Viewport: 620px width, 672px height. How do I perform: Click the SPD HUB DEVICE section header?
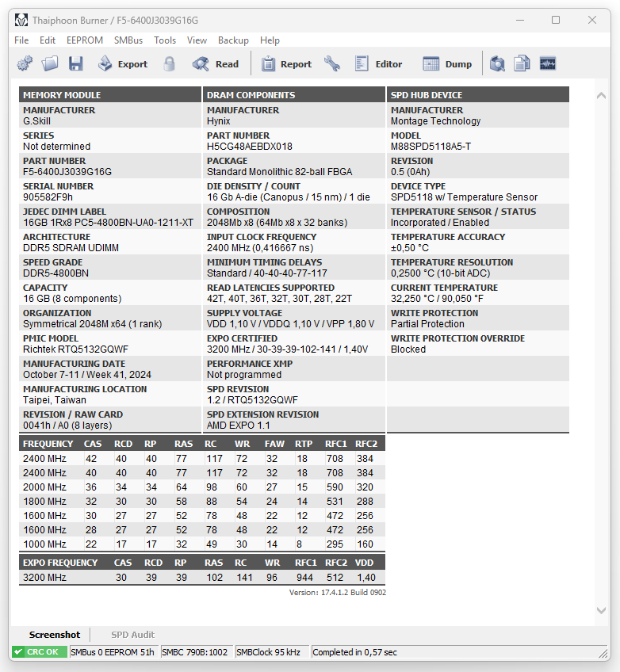coord(477,95)
